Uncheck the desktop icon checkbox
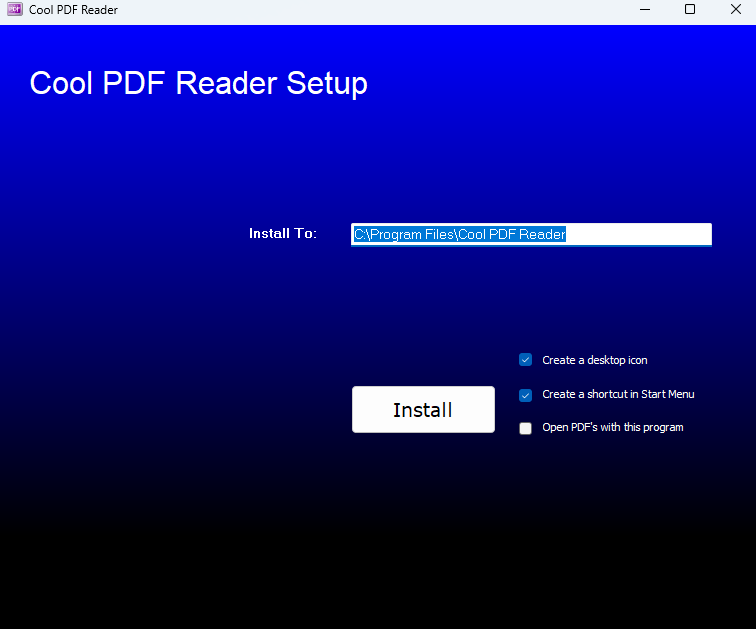 (x=526, y=360)
